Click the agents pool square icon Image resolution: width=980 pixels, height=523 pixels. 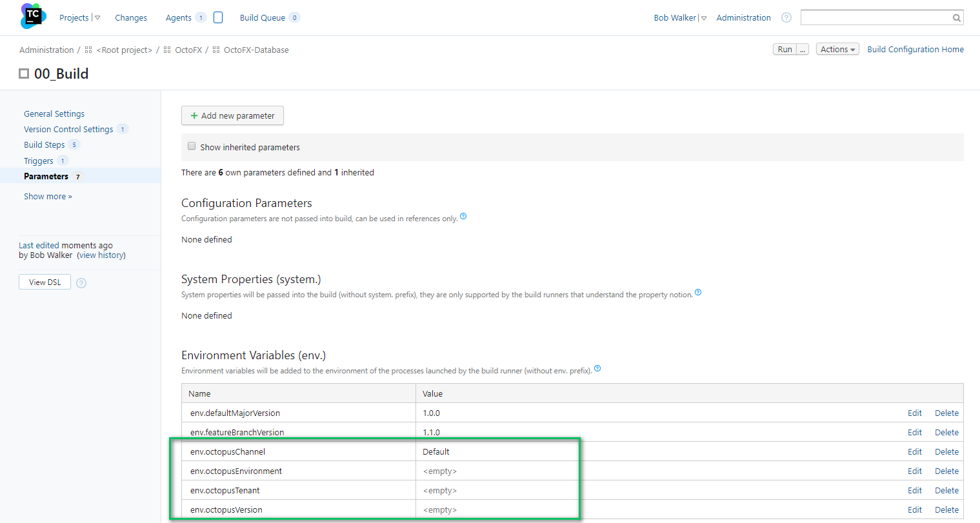coord(218,17)
